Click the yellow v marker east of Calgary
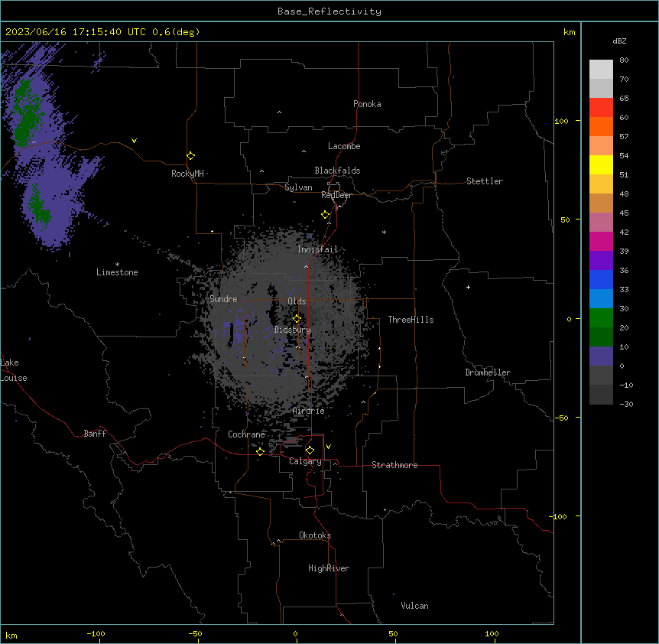 point(328,447)
